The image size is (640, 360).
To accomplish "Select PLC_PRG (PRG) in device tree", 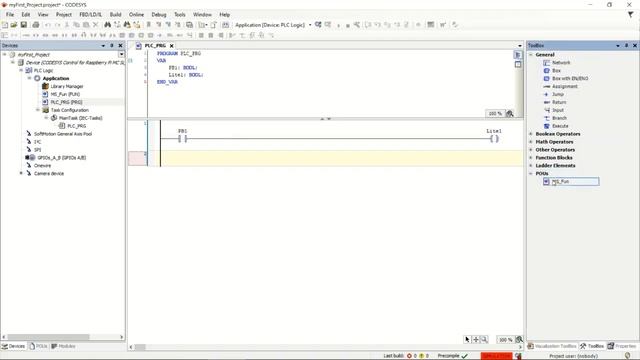I will coord(62,102).
